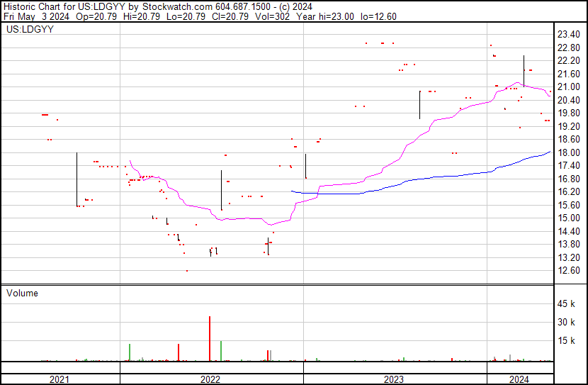Click the 30 k volume axis label
The image size is (588, 385).
[x=566, y=322]
